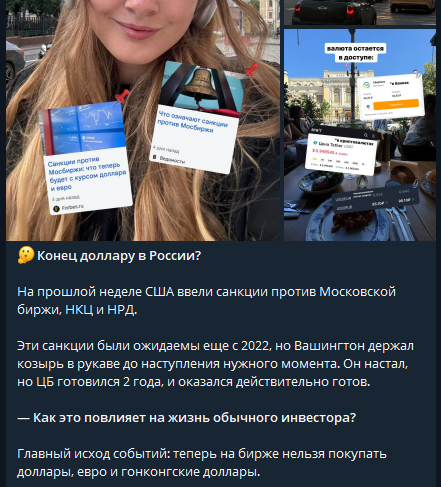
Task: Click the Forbes.ru source logo
Action: (56, 208)
